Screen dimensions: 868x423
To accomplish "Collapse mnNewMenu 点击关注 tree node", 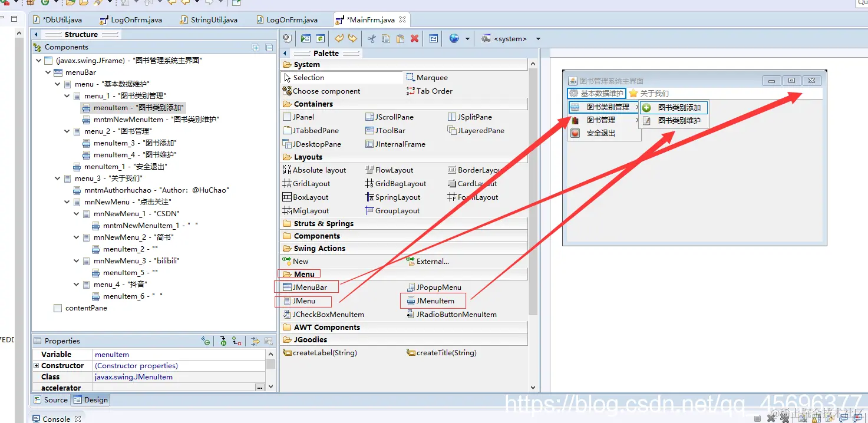I will (67, 202).
